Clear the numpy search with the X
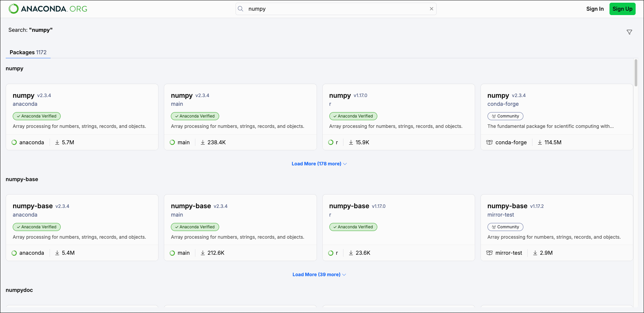The image size is (644, 313). [x=432, y=9]
